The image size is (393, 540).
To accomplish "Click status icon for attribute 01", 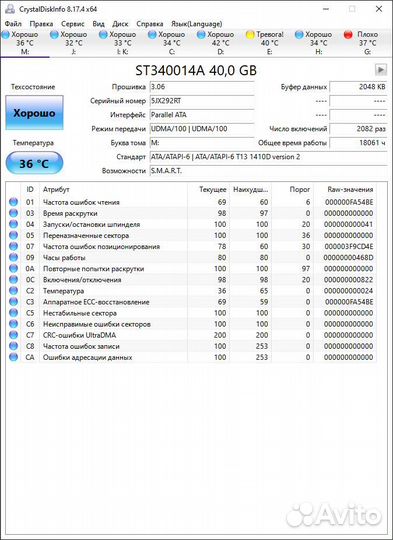I will [13, 202].
